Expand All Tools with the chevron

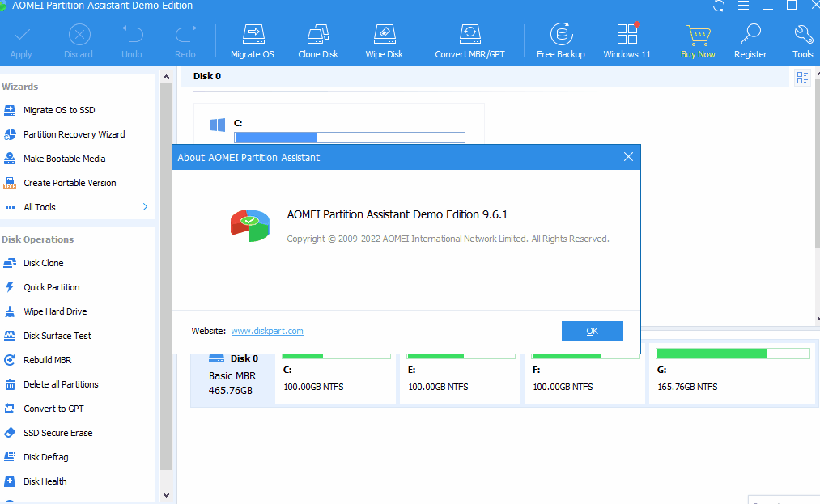click(x=145, y=207)
